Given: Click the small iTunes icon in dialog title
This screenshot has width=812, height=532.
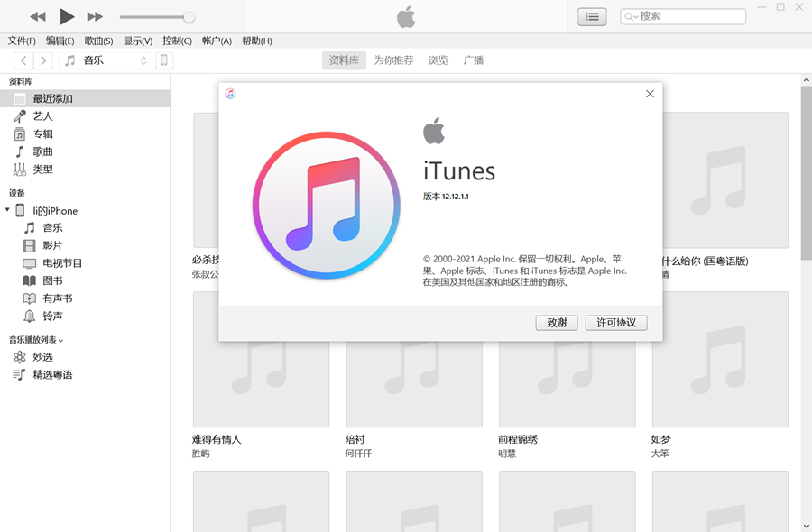Looking at the screenshot, I should pos(230,93).
